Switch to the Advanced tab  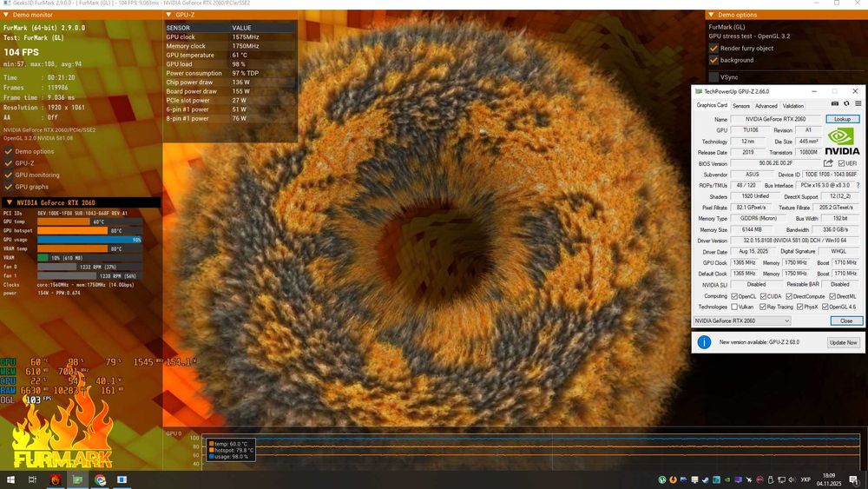click(x=766, y=106)
